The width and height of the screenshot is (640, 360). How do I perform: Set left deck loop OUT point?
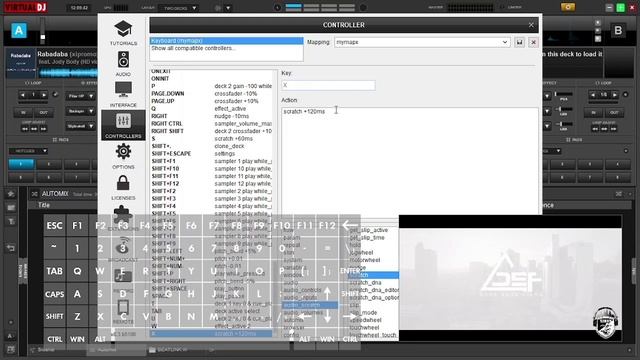44,113
